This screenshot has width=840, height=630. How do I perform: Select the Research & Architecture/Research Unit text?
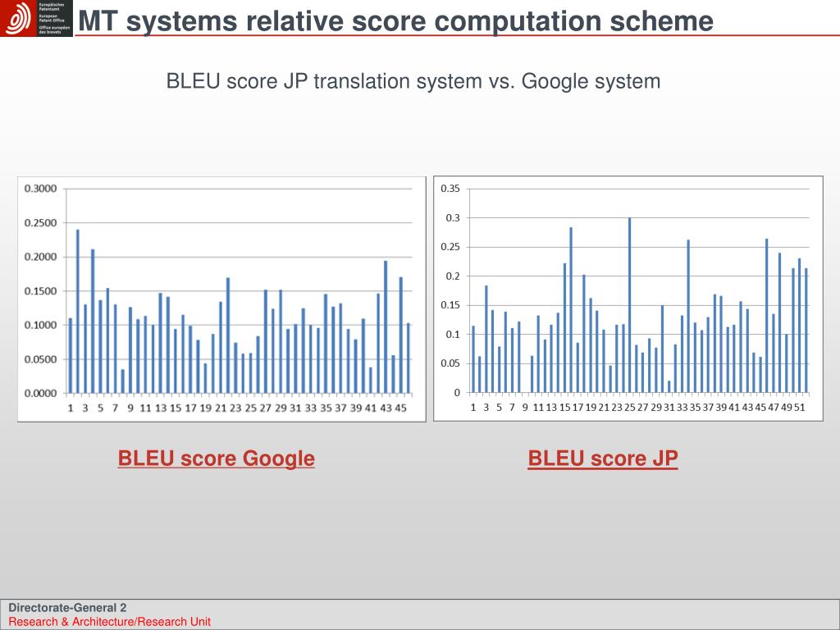(109, 622)
